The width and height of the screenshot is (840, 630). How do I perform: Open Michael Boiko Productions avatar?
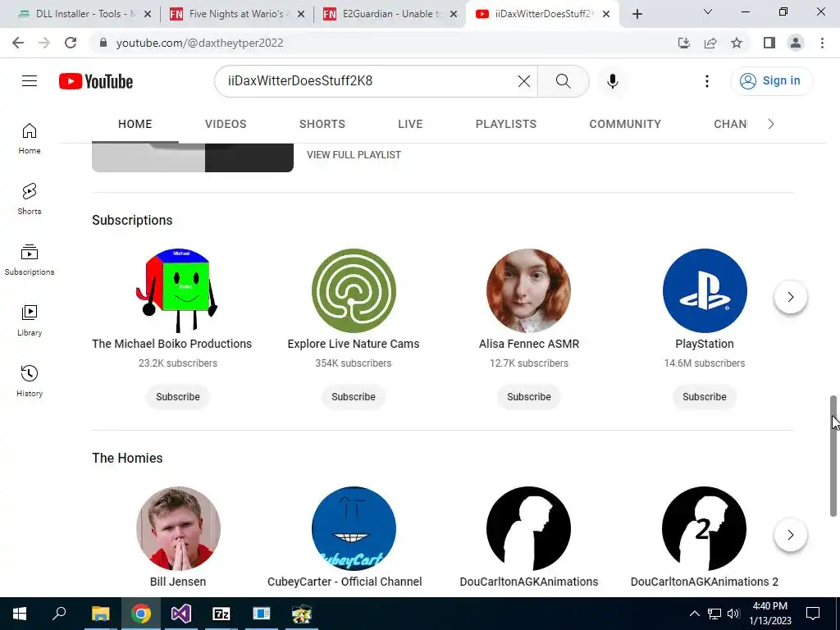[x=178, y=291]
